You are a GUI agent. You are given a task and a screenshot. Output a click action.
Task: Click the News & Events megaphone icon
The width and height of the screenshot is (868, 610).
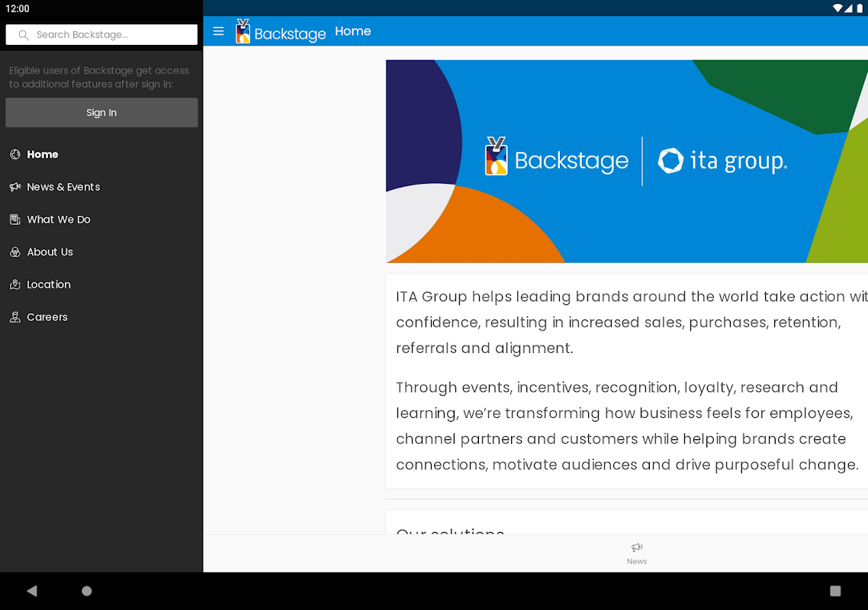[15, 187]
